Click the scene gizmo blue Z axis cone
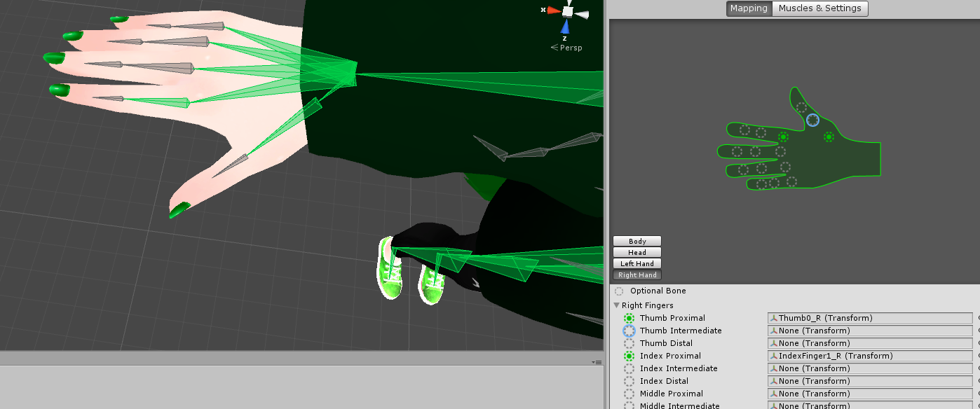The image size is (980, 409). click(x=566, y=27)
